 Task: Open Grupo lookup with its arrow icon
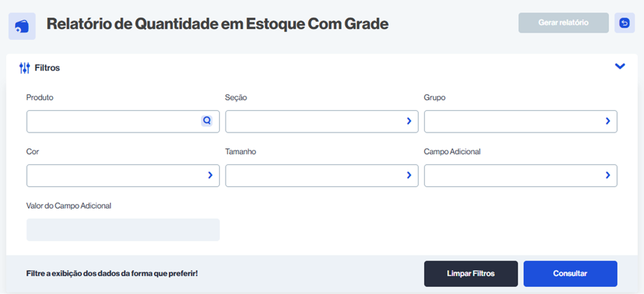[608, 121]
